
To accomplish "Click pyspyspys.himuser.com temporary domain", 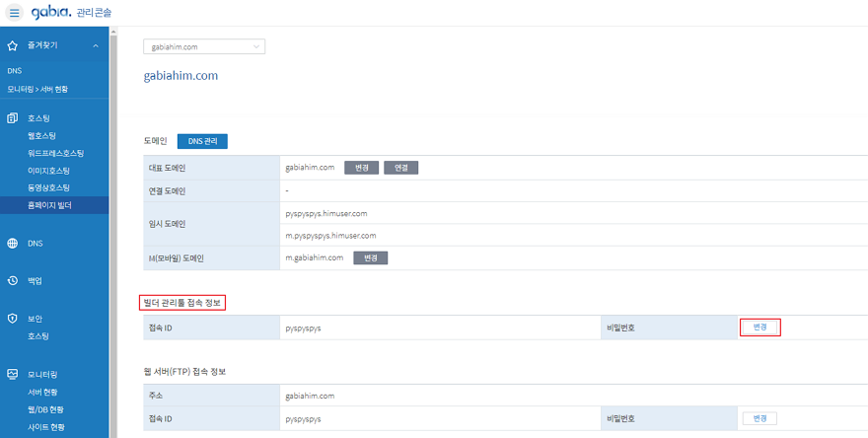I will coord(326,213).
